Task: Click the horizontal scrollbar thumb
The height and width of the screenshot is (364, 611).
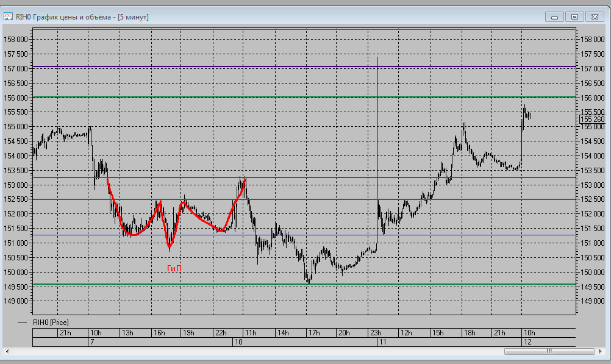Action: (x=548, y=352)
